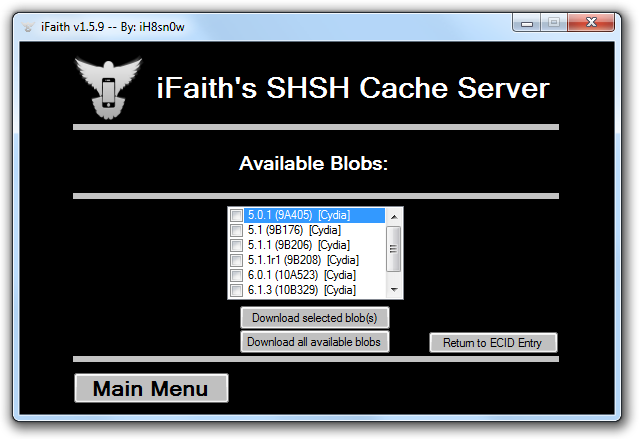Highlight the 5.1.1r1 (9B208) [Cydia] row text
The width and height of the screenshot is (639, 439).
302,260
